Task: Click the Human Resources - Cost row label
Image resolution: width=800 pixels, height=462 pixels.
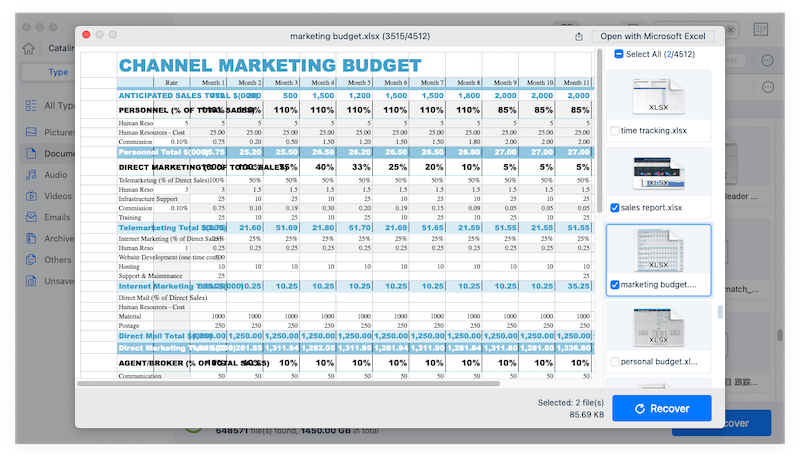Action: [152, 133]
